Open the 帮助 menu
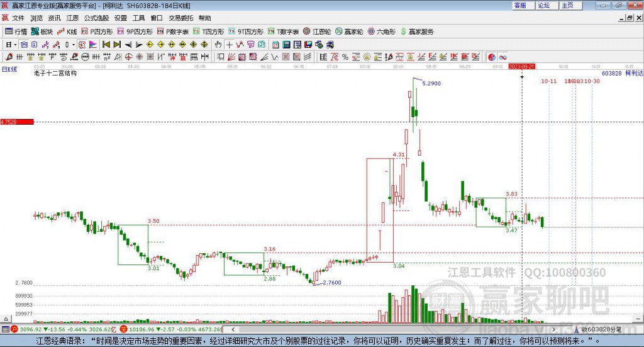Viewport: 644px width, 347px height. (204, 18)
